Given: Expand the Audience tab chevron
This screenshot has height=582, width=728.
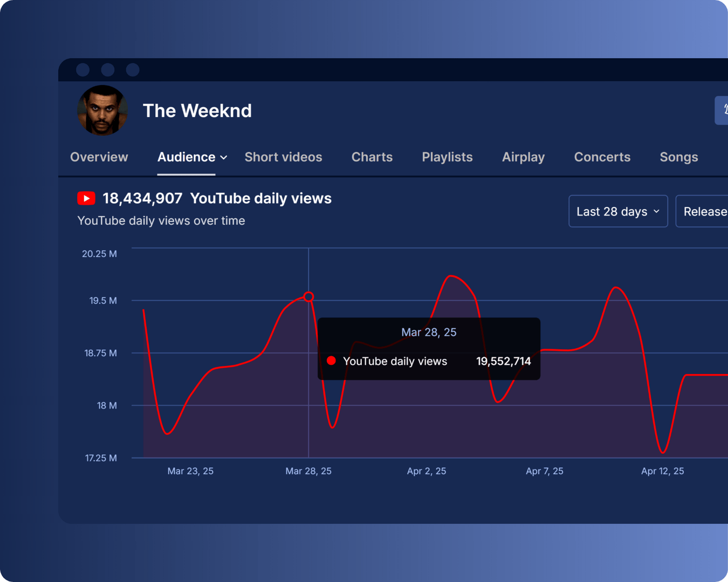Looking at the screenshot, I should (223, 157).
